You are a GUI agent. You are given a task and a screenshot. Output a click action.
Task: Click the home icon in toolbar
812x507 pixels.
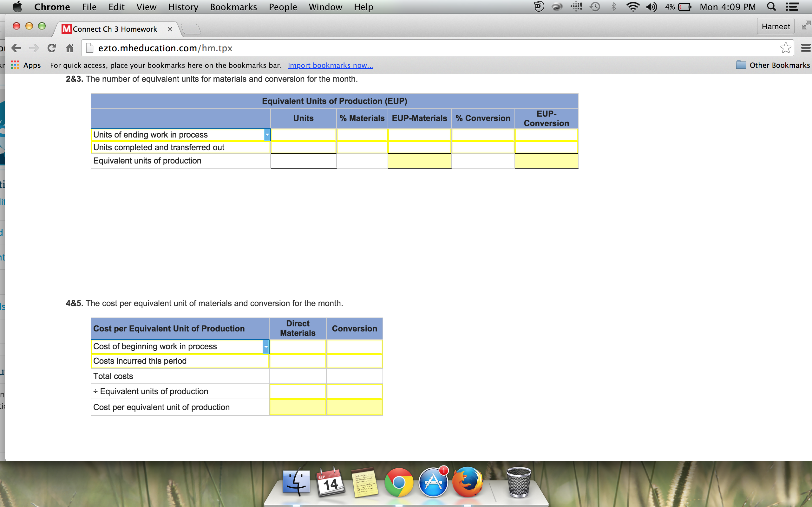(69, 48)
